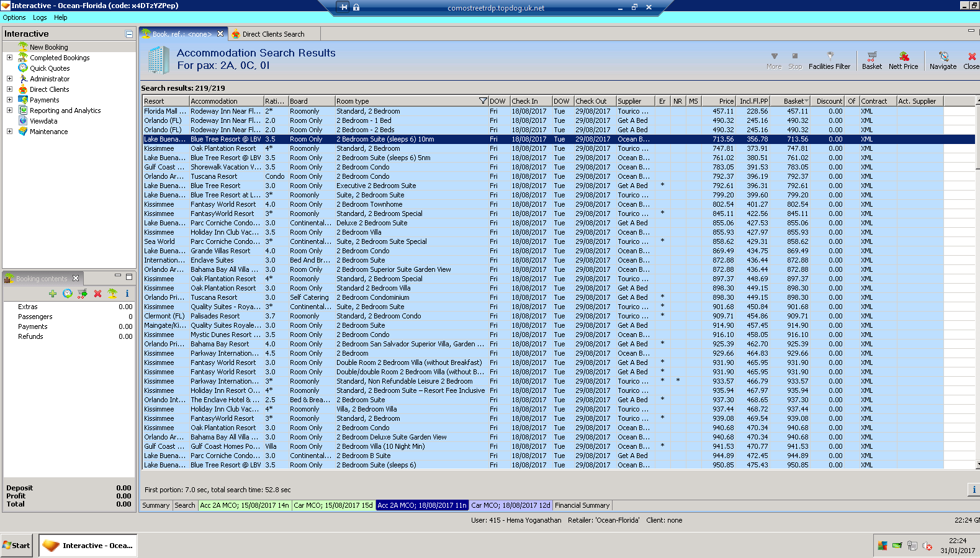Screen dimensions: 980x558
Task: Select Administrator in the navigation tree
Action: point(50,79)
